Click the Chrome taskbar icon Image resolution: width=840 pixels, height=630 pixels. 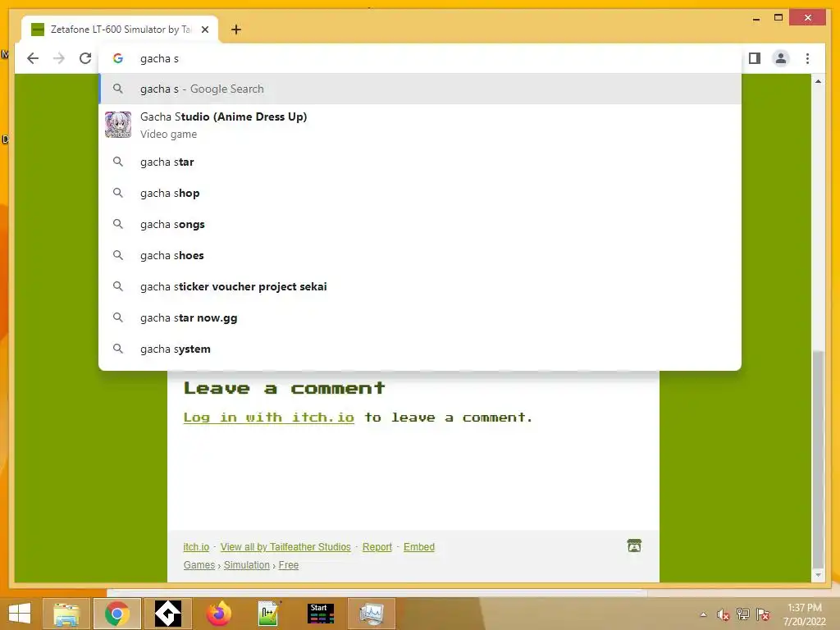point(117,614)
